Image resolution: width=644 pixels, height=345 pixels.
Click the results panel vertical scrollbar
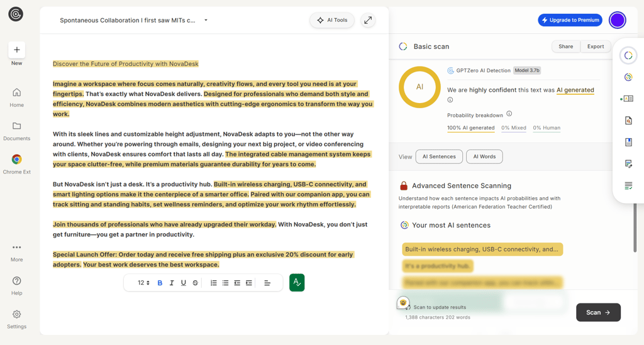(635, 227)
